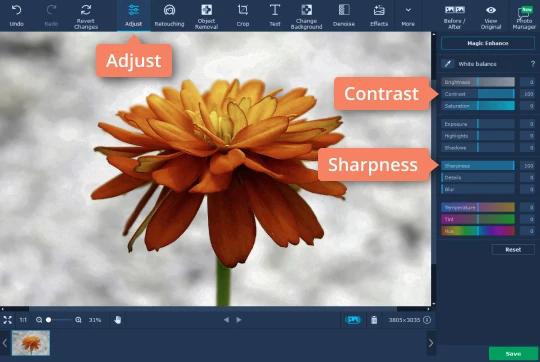The height and width of the screenshot is (362, 540).
Task: Expand the More tools dropdown
Action: pos(408,15)
